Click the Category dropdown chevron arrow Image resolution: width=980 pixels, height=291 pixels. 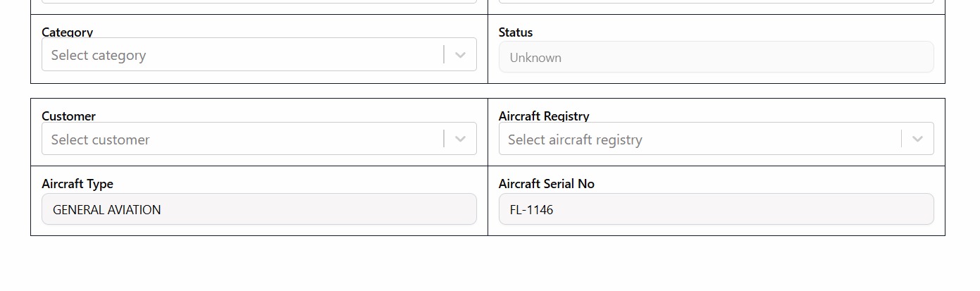click(x=460, y=55)
